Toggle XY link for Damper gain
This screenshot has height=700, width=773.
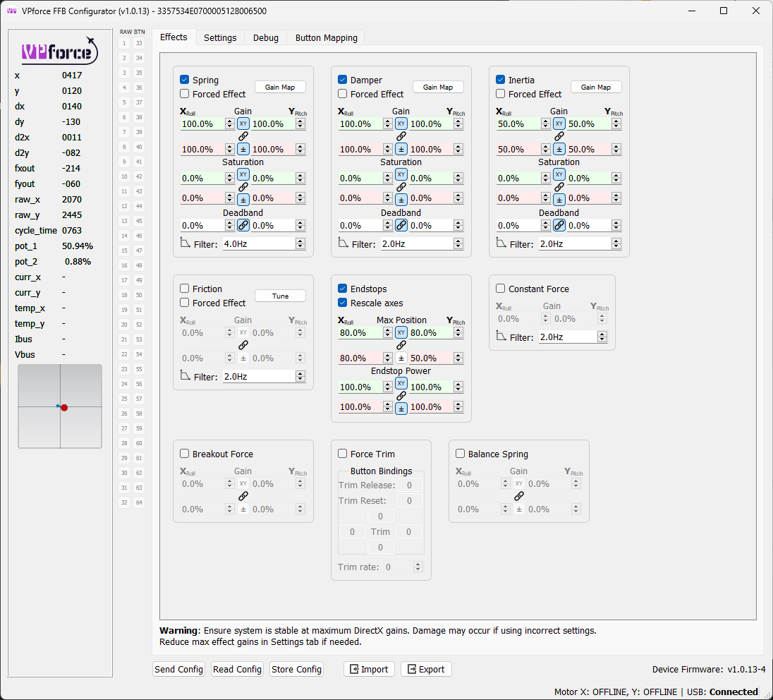click(401, 123)
